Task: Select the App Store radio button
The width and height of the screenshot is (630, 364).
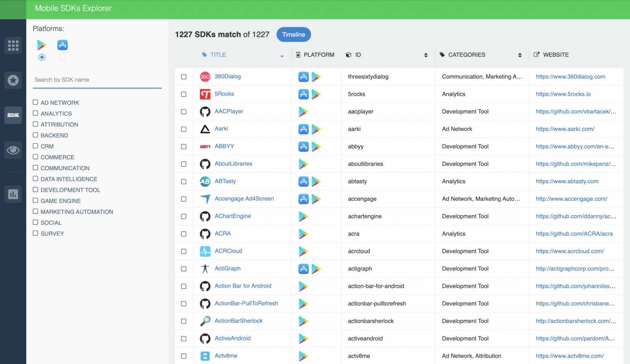Action: [63, 57]
